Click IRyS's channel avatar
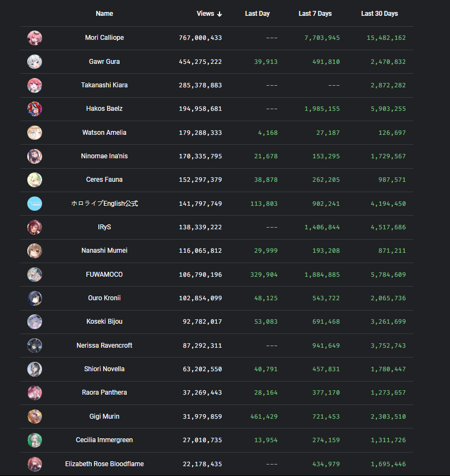 [x=34, y=228]
